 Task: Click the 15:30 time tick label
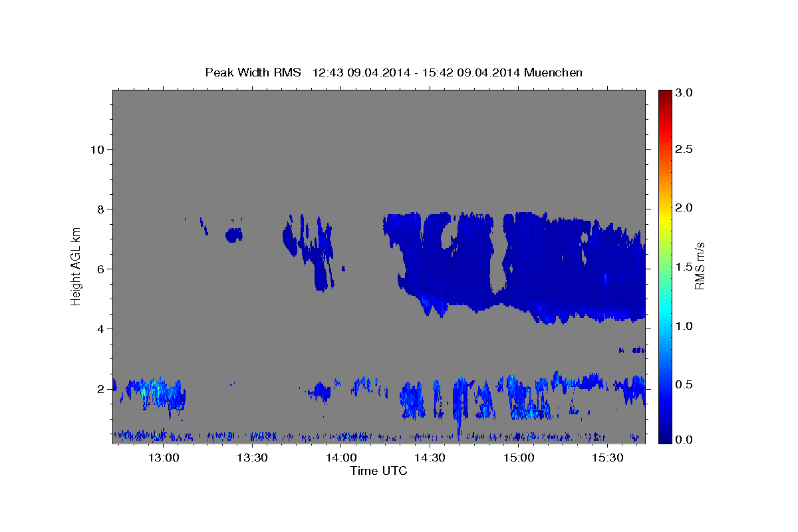[607, 458]
